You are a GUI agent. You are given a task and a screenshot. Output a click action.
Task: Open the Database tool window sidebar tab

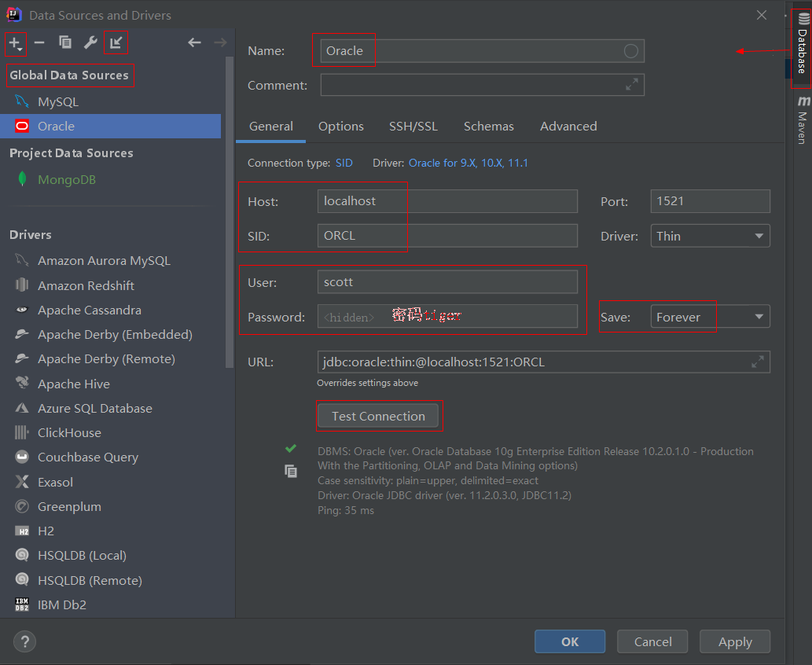click(802, 45)
